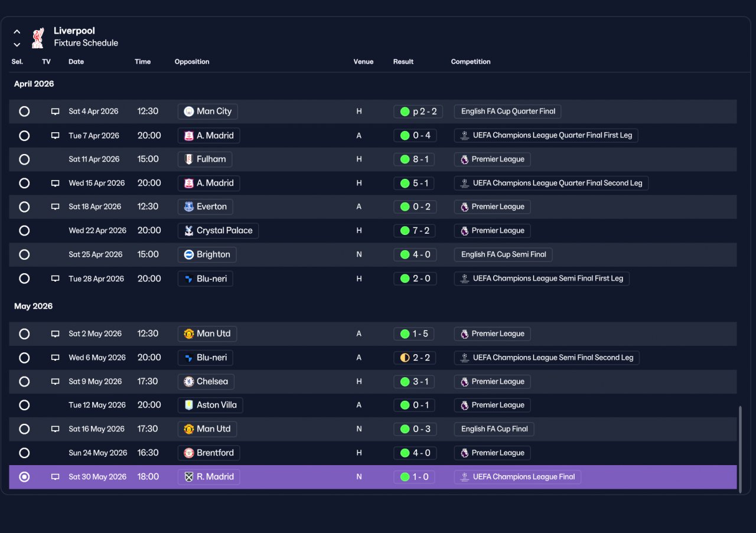This screenshot has width=756, height=533.
Task: Click the green result dot for Brighton match
Action: pyautogui.click(x=405, y=254)
